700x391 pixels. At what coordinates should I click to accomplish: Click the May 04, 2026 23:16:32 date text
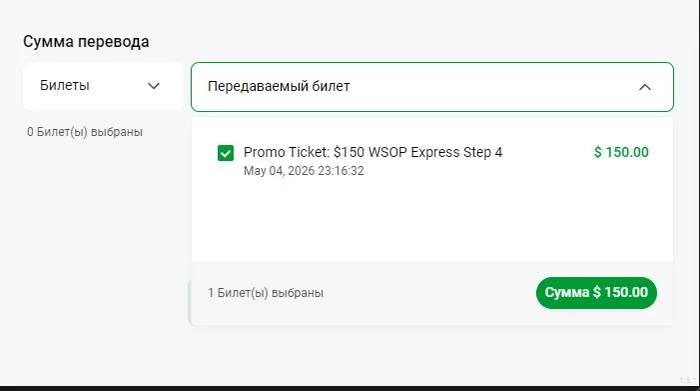(x=304, y=171)
